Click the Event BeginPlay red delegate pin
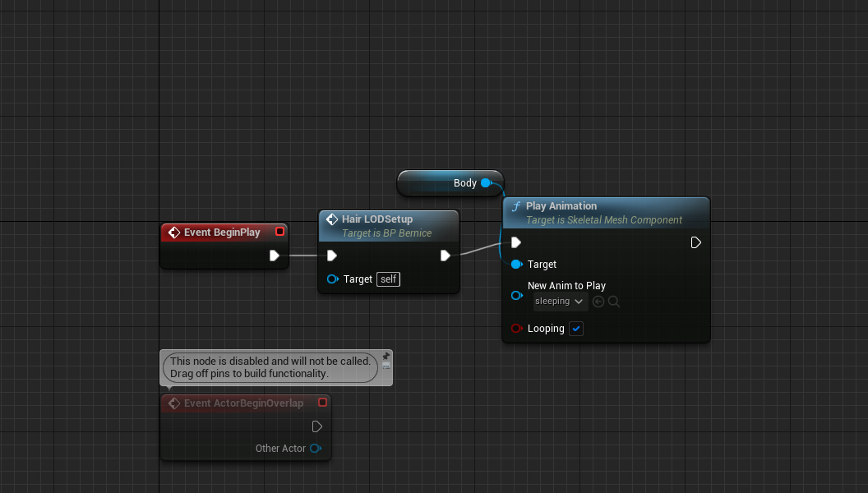This screenshot has width=868, height=493. point(279,231)
